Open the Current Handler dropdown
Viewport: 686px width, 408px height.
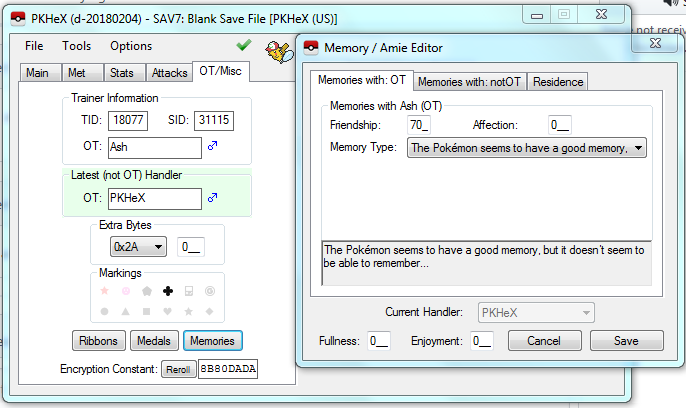pos(536,313)
